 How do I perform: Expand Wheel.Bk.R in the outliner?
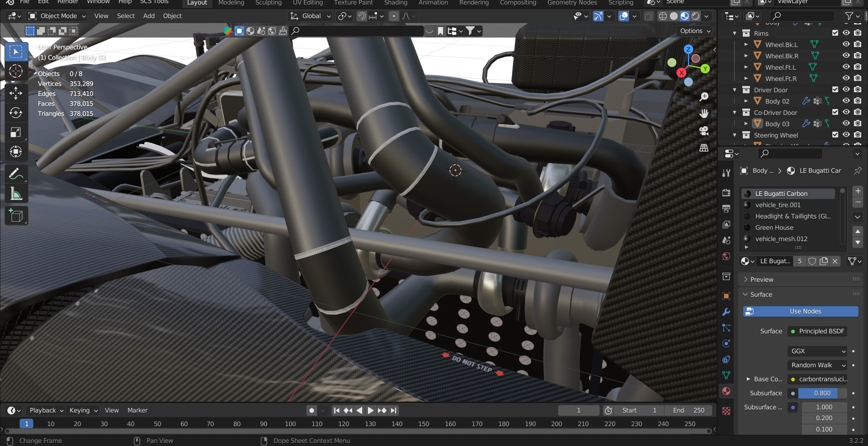[x=746, y=56]
